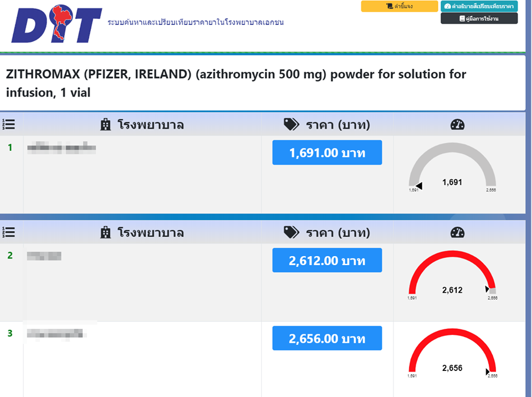Select the 2,612.00 บาท price button

327,261
